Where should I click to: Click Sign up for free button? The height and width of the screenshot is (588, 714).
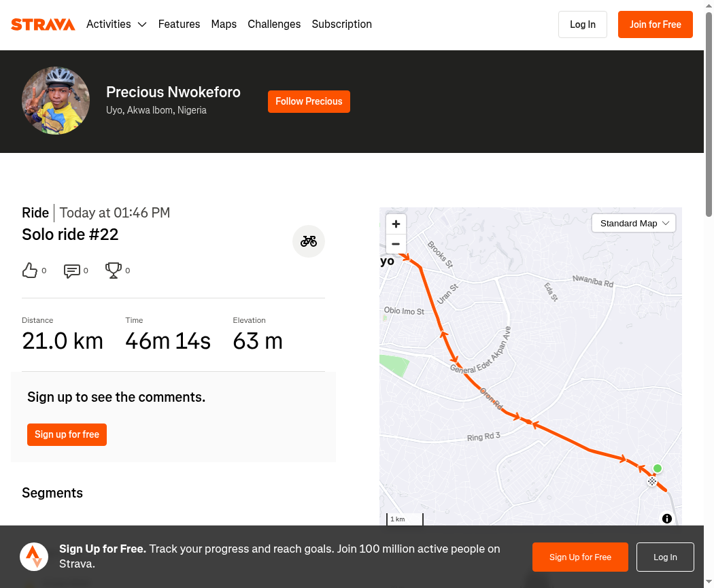[x=67, y=434]
